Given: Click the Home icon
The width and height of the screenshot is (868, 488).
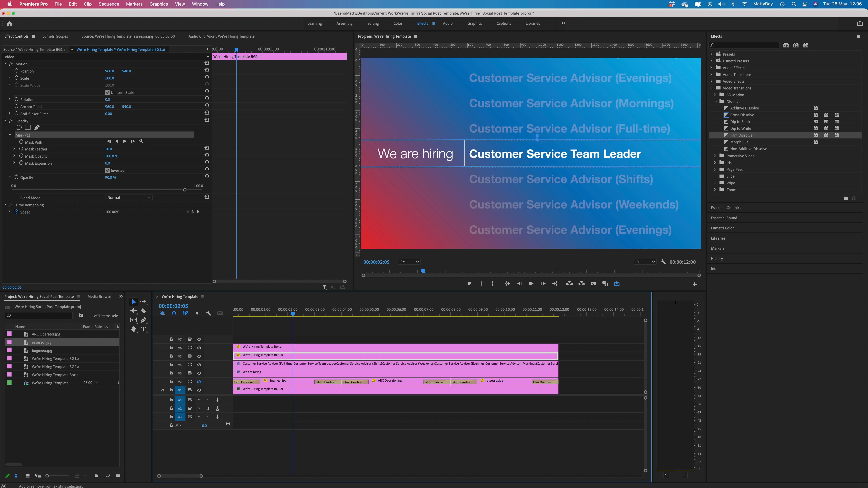Looking at the screenshot, I should 9,24.
